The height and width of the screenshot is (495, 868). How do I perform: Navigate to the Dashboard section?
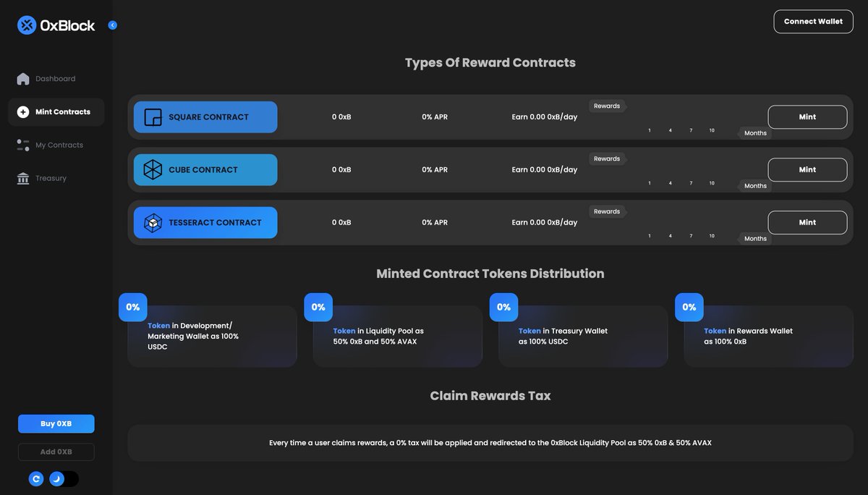[55, 78]
